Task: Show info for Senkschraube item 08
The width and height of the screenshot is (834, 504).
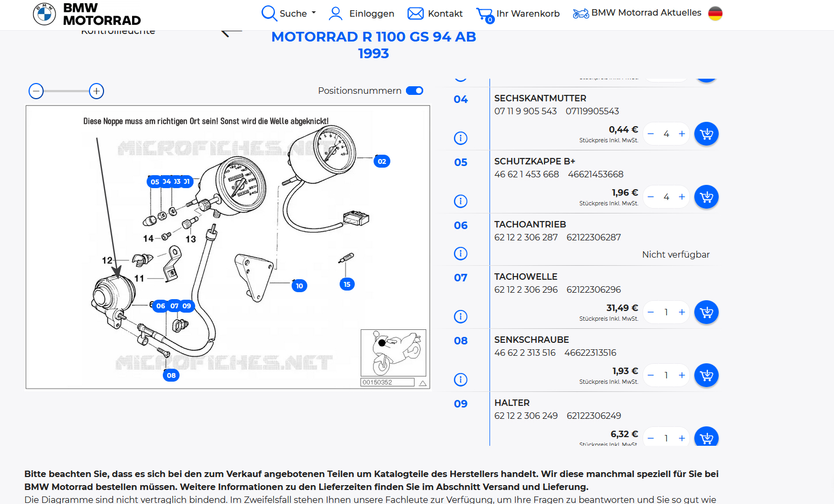Action: (x=460, y=379)
